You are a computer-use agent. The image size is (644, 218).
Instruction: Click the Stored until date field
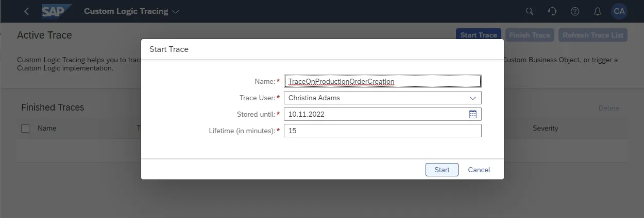click(383, 114)
